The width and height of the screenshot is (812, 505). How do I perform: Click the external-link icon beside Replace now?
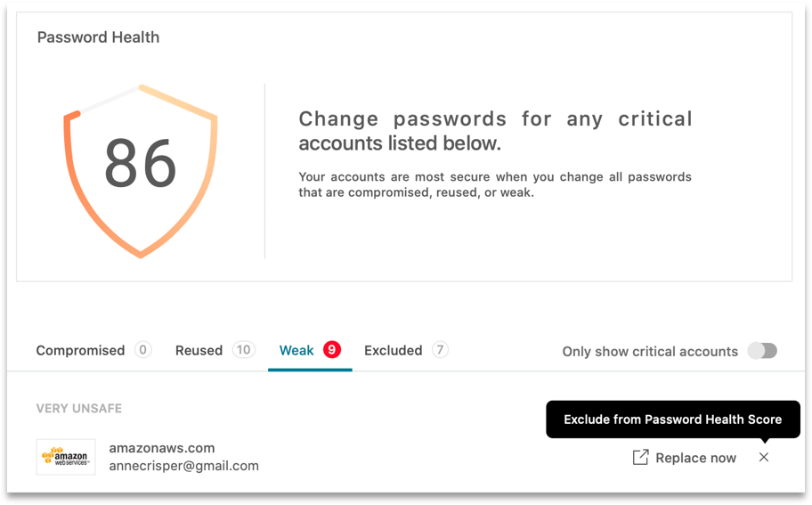coord(640,457)
